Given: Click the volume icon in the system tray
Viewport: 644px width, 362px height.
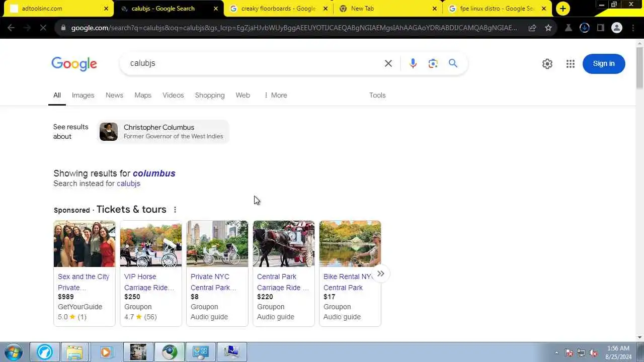Looking at the screenshot, I should (593, 352).
